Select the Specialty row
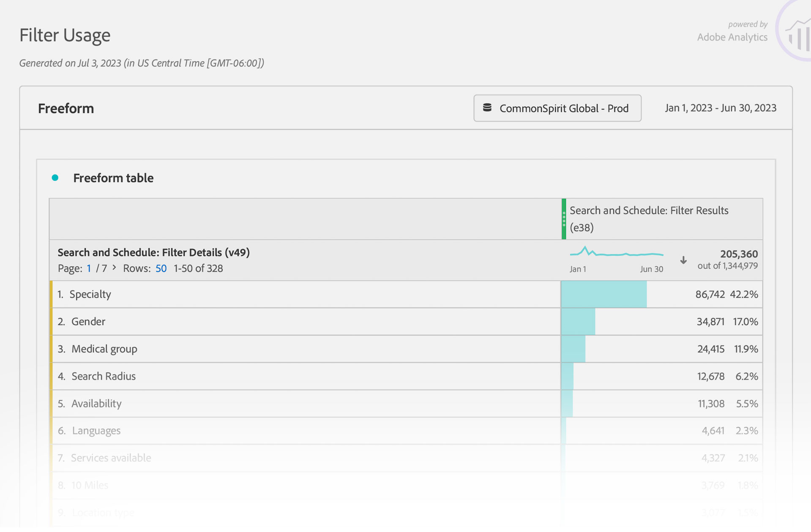The height and width of the screenshot is (532, 811). tap(90, 294)
